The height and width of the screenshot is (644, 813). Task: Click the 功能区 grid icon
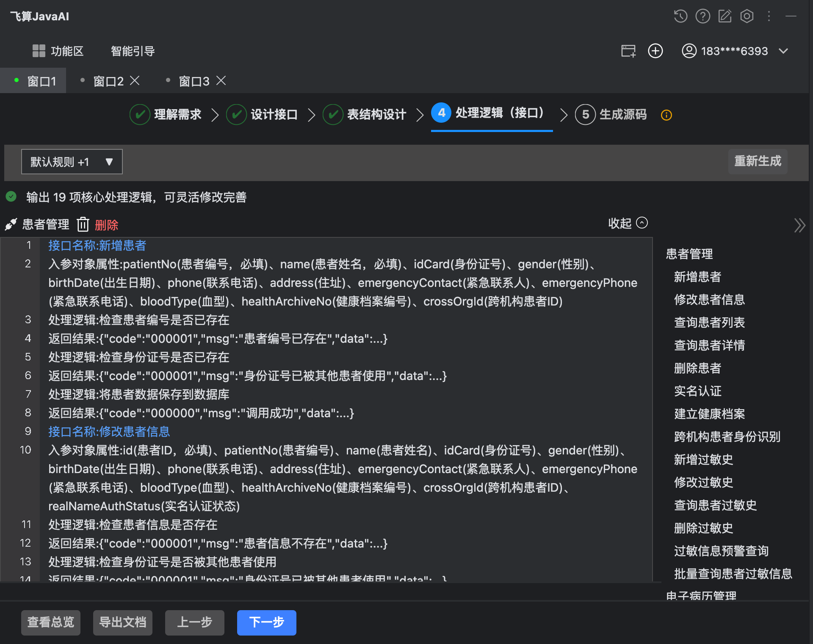[x=39, y=51]
